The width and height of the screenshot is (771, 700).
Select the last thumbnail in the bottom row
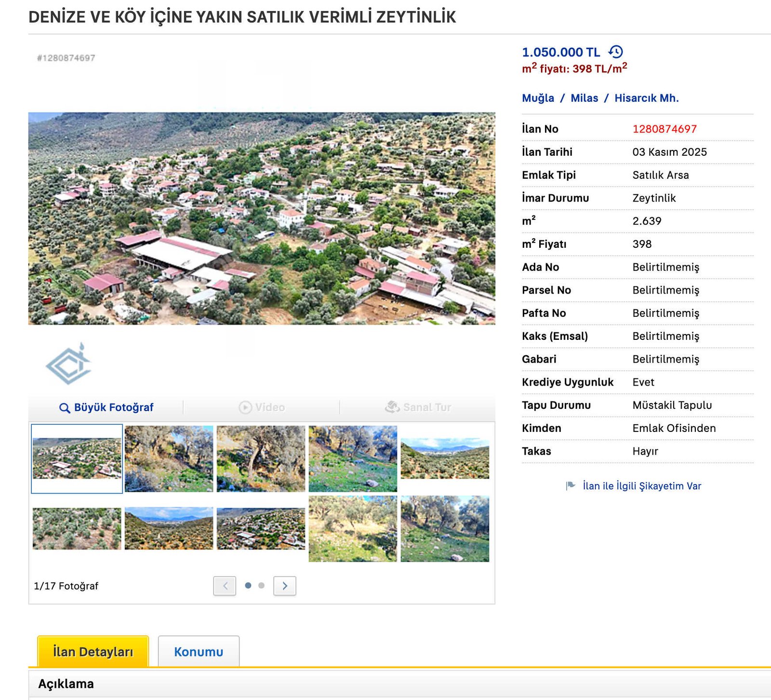(x=444, y=529)
